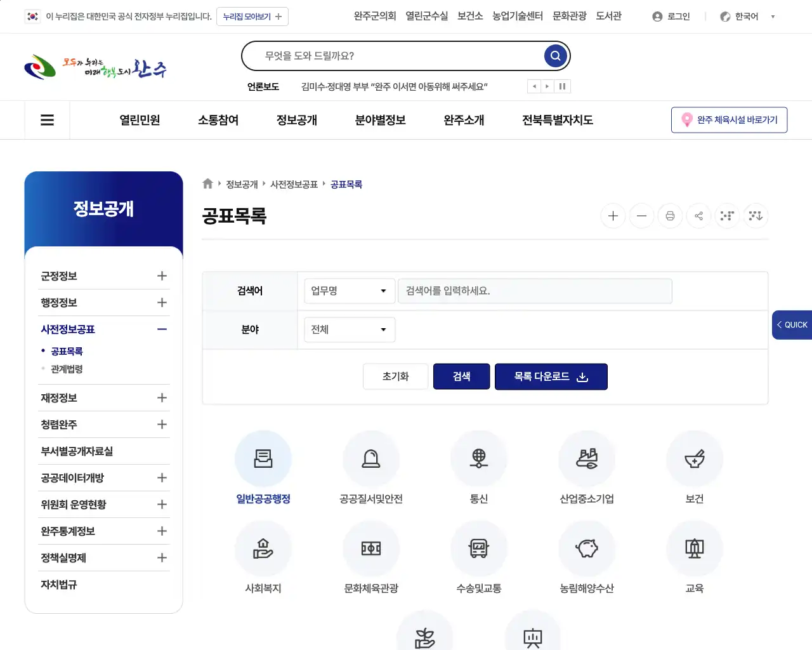The width and height of the screenshot is (812, 650).
Task: Select the 사회복지 category icon
Action: pyautogui.click(x=263, y=548)
